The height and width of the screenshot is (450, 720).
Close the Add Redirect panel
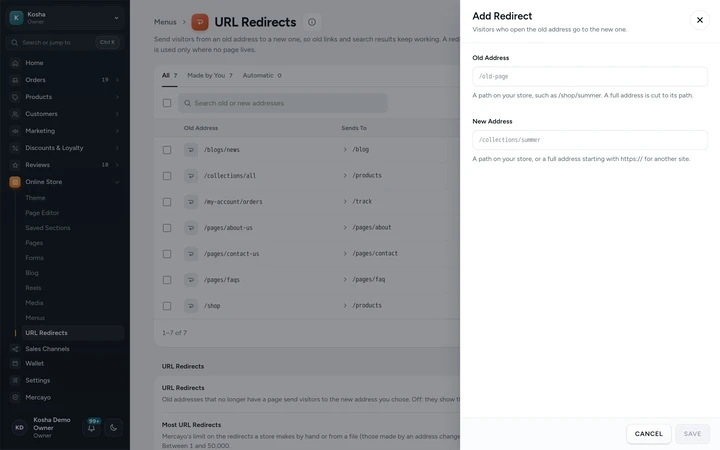[699, 20]
